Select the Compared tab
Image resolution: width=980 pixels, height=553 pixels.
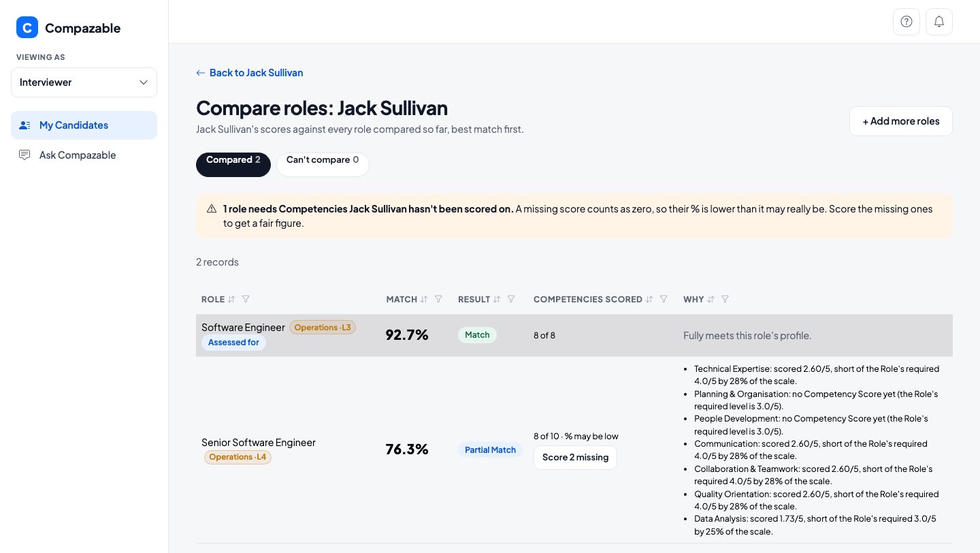(233, 164)
